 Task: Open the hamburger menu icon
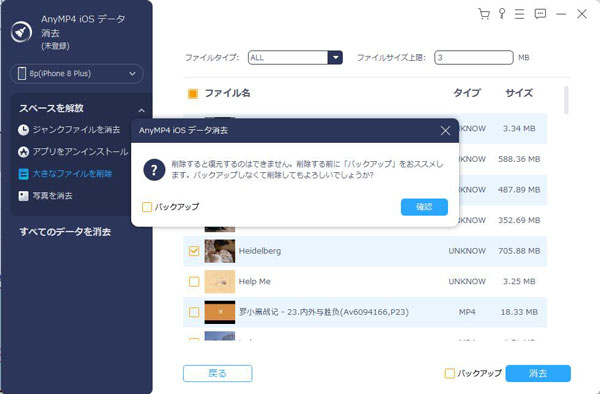519,14
